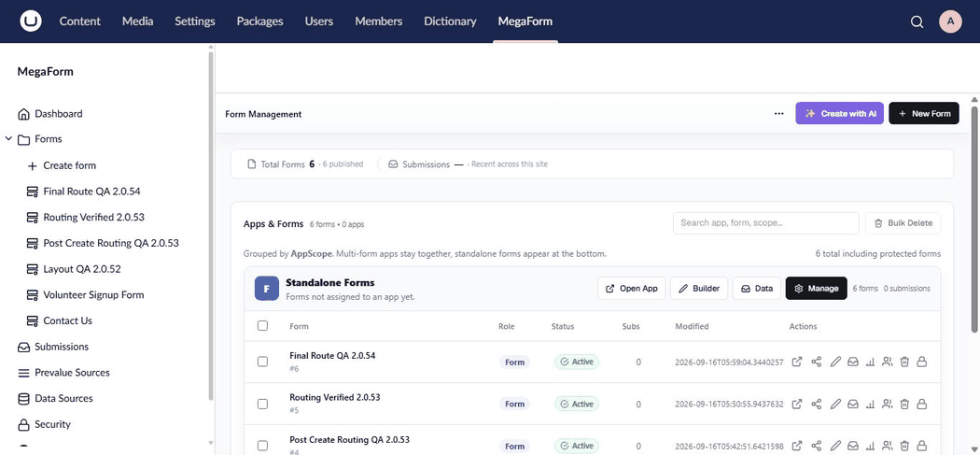This screenshot has width=980, height=455.
Task: Open inbox icon for Routing Verified 2.0.53
Action: pos(852,405)
